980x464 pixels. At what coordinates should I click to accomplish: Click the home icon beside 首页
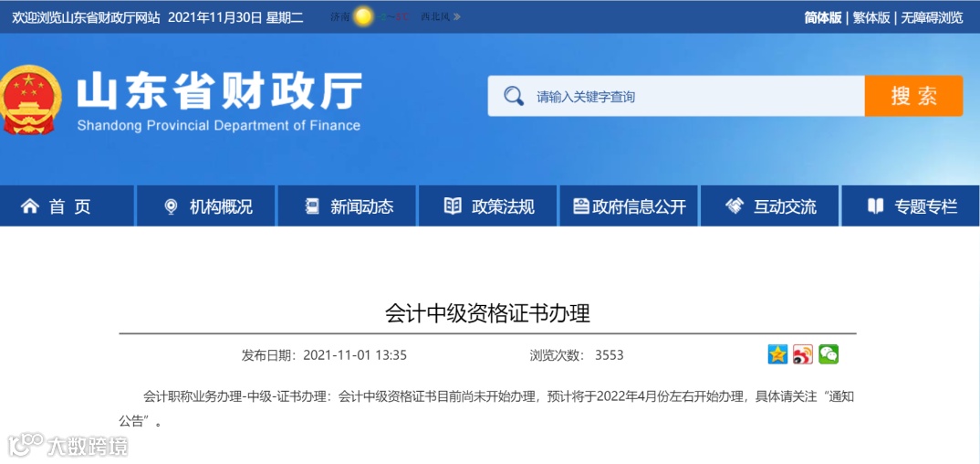[30, 206]
